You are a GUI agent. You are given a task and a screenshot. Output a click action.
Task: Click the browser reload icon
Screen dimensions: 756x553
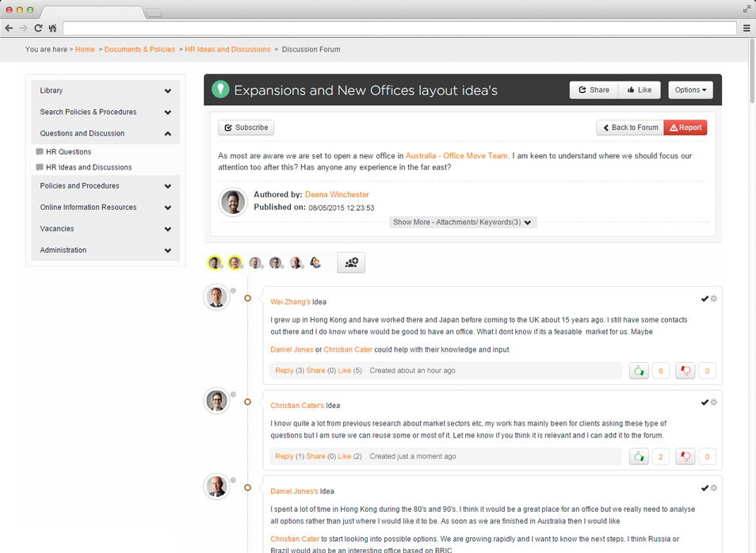coord(38,28)
